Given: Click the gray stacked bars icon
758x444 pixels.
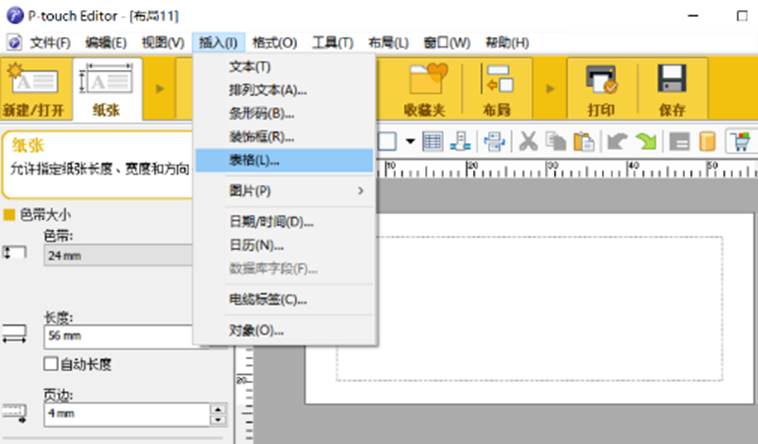Looking at the screenshot, I should pos(679,142).
